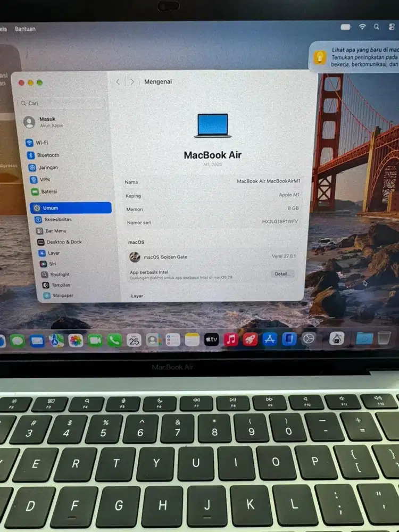Open Calendar showing 25 in Dock
The image size is (399, 532).
(134, 340)
